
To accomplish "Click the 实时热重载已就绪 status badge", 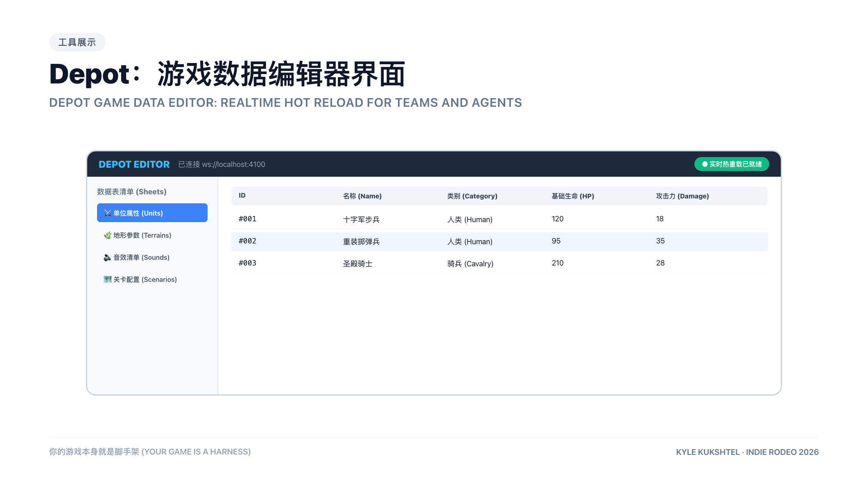I will point(732,164).
